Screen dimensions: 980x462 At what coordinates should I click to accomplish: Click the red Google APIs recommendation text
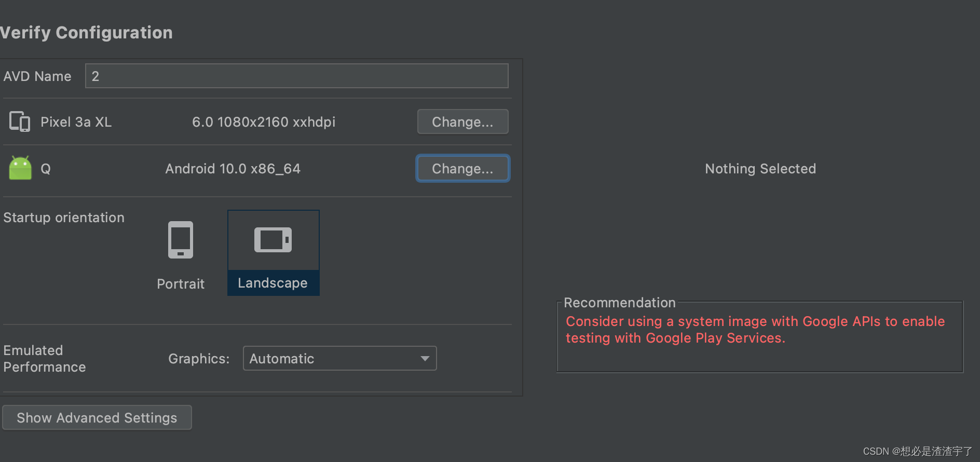pos(755,330)
